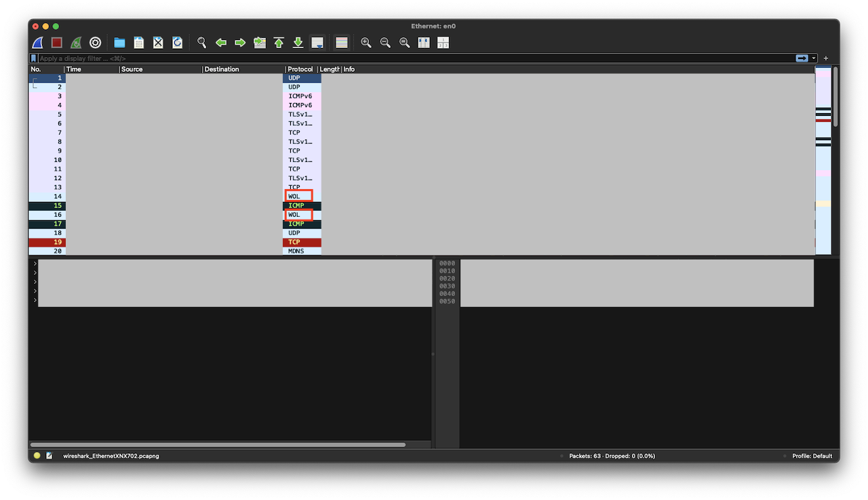Jump to the last packet
The height and width of the screenshot is (500, 868).
(x=298, y=43)
